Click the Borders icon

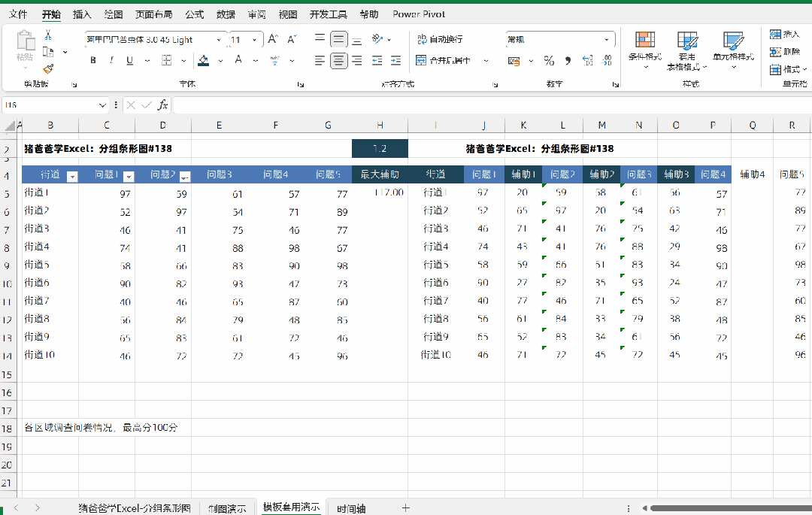167,61
